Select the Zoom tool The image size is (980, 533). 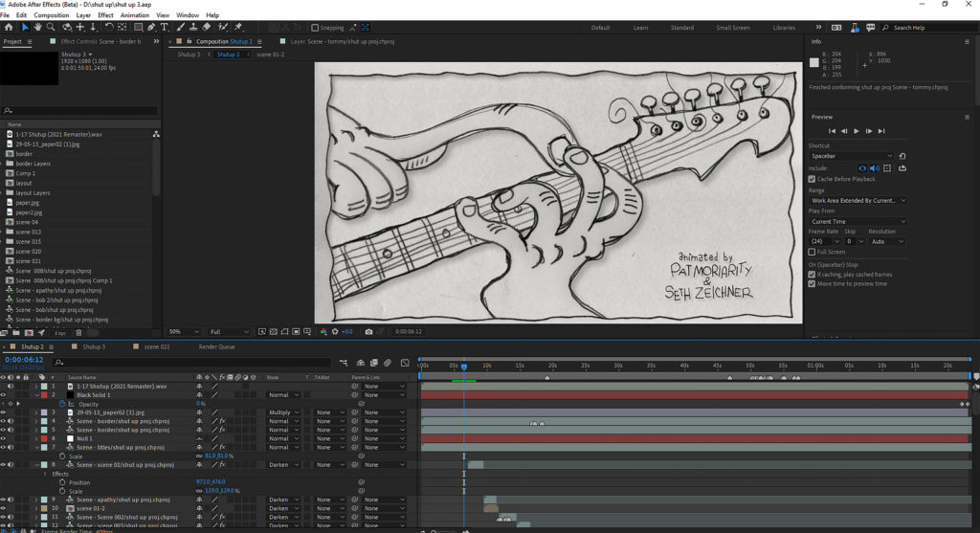pyautogui.click(x=51, y=28)
